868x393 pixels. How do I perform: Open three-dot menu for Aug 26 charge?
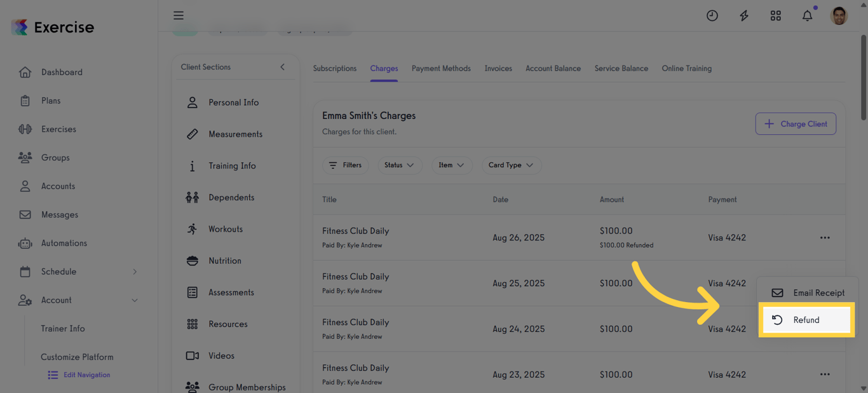point(824,238)
